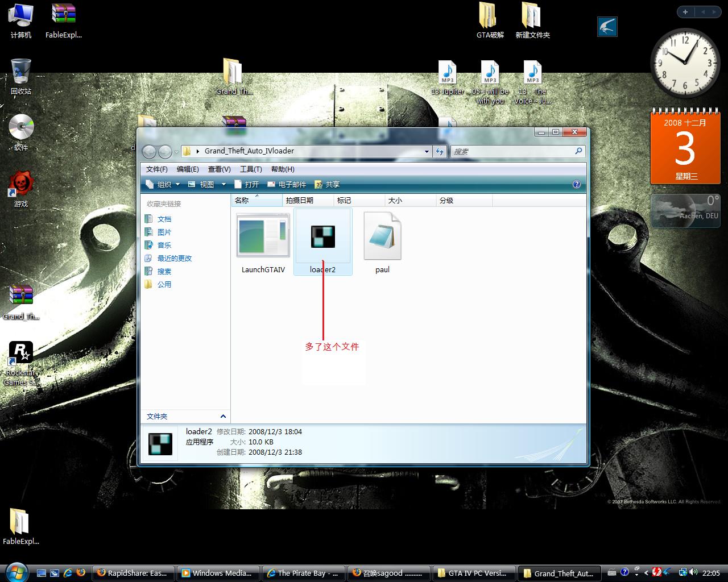
Task: Open 文档 in favorite links
Action: (x=158, y=219)
